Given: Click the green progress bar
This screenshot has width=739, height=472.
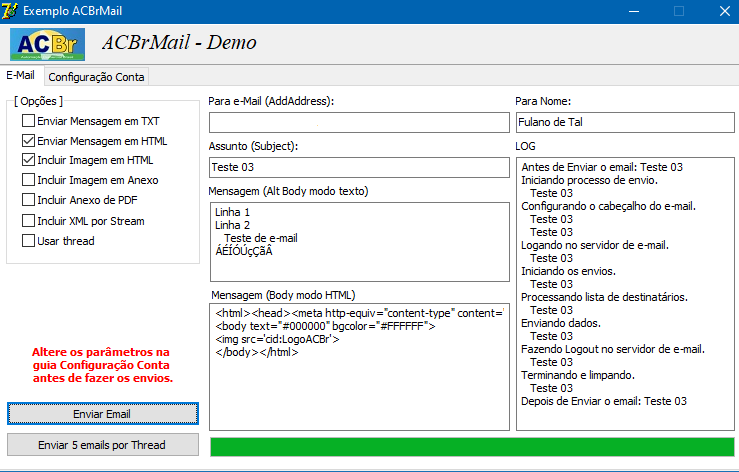Looking at the screenshot, I should coord(472,447).
